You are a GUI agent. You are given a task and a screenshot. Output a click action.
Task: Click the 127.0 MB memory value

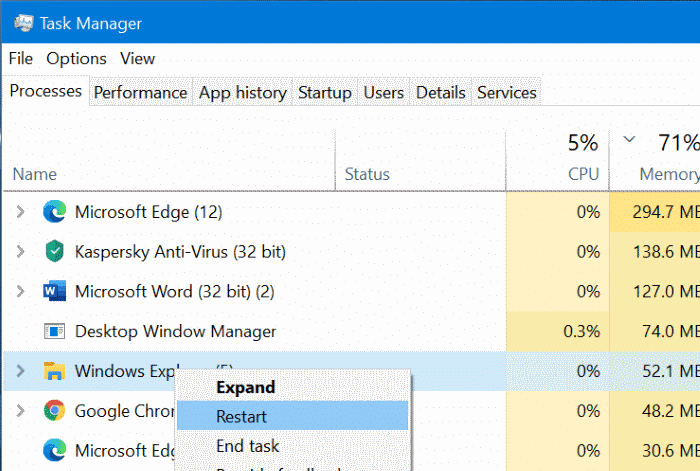pos(667,291)
